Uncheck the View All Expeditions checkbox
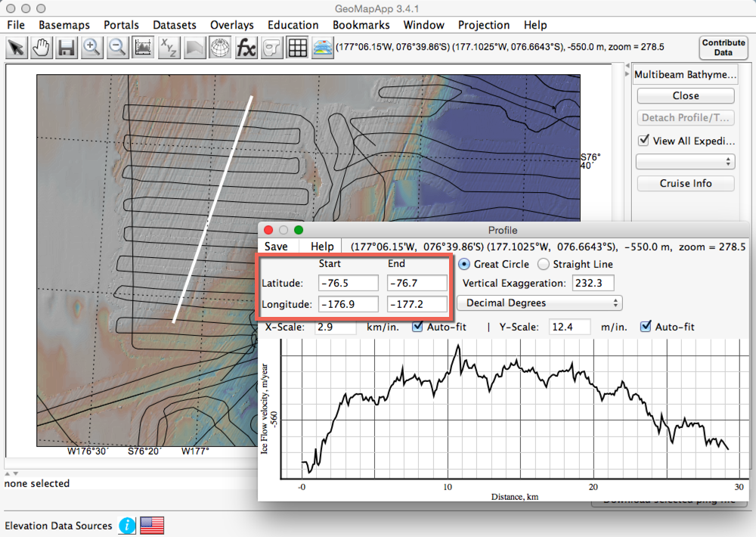The width and height of the screenshot is (756, 537). pyautogui.click(x=643, y=141)
